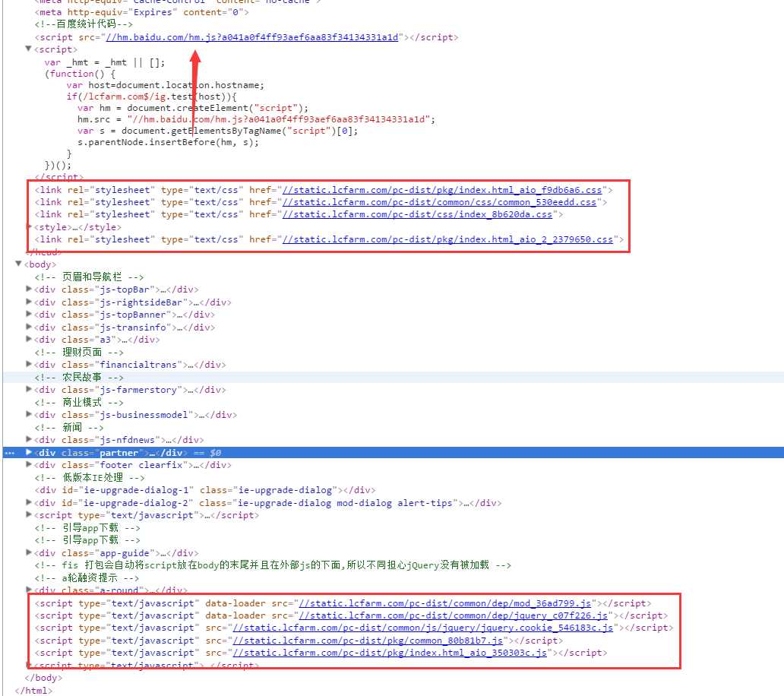Select the 农民故事 comment line
Viewport: 784px width, 696px height.
click(x=79, y=378)
